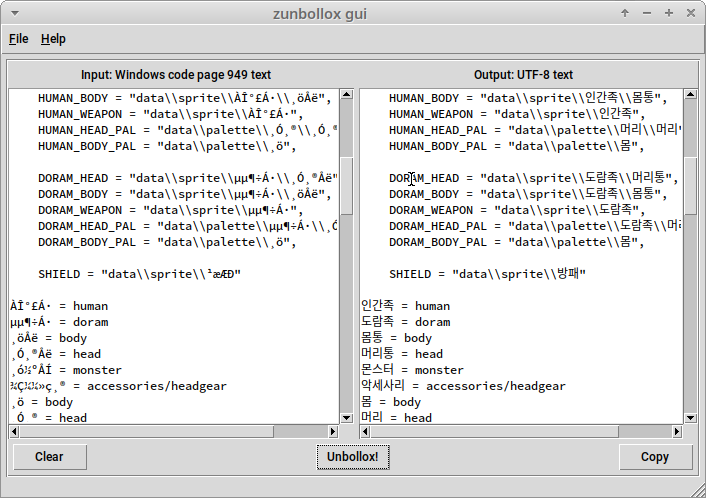The height and width of the screenshot is (498, 706).
Task: Click the input pane's horizontal scrollbar thumb
Action: tap(146, 431)
